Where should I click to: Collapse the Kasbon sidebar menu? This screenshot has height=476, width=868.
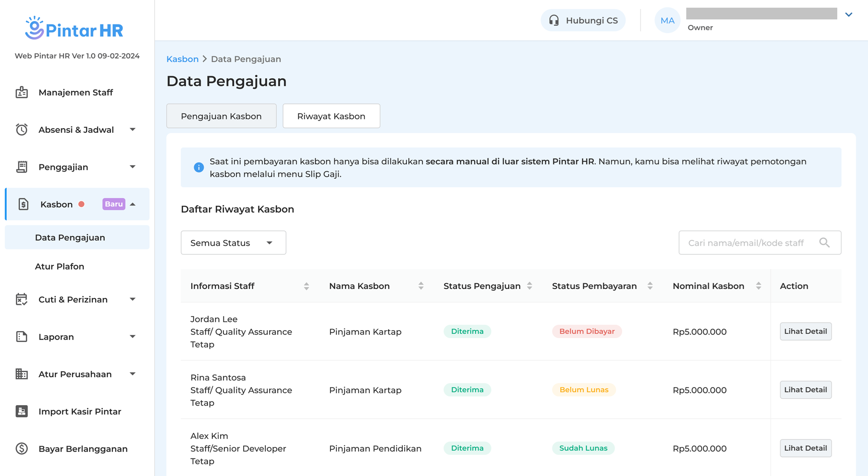132,205
